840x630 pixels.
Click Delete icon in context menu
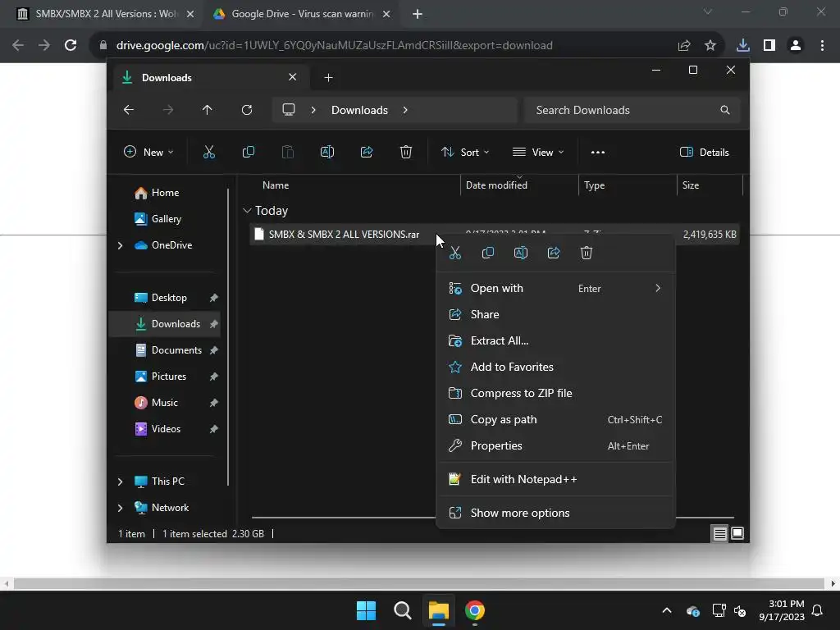(x=586, y=253)
